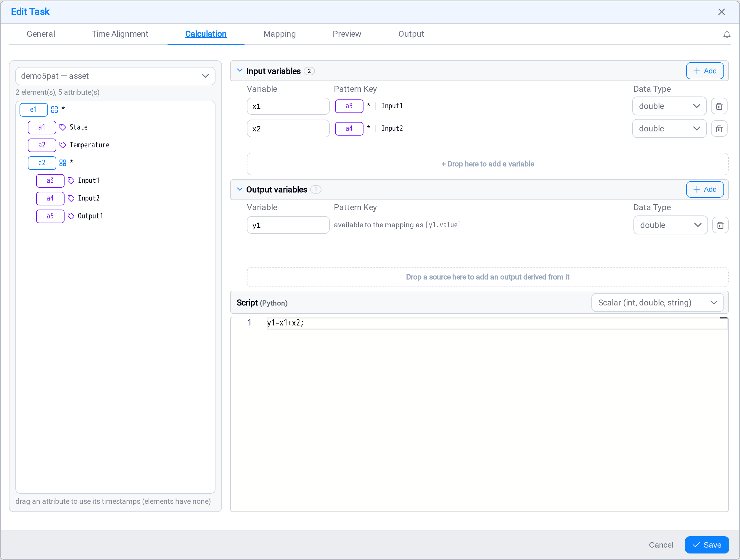Screen dimensions: 740x560
Task: Select the a3 badge in tree
Action: [x=50, y=181]
